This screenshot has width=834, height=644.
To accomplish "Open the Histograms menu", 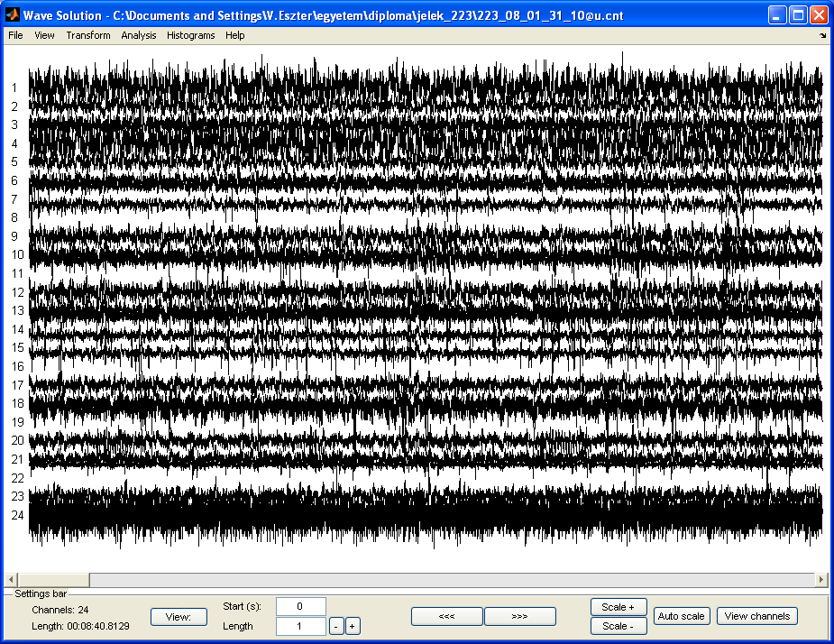I will pyautogui.click(x=190, y=35).
